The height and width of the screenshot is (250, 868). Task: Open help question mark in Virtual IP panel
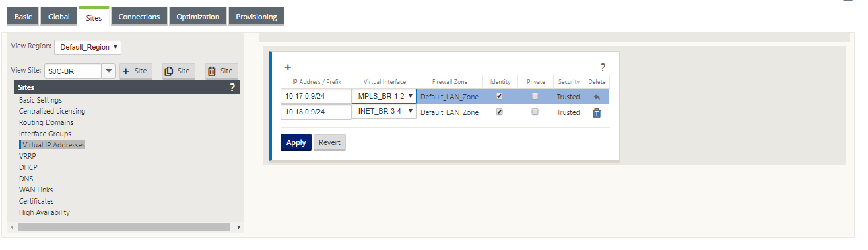pos(603,67)
